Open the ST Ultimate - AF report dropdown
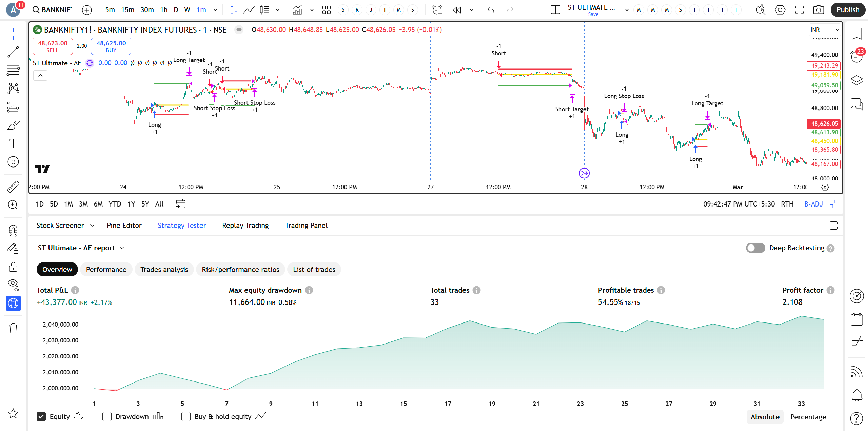Image resolution: width=868 pixels, height=431 pixels. 81,248
